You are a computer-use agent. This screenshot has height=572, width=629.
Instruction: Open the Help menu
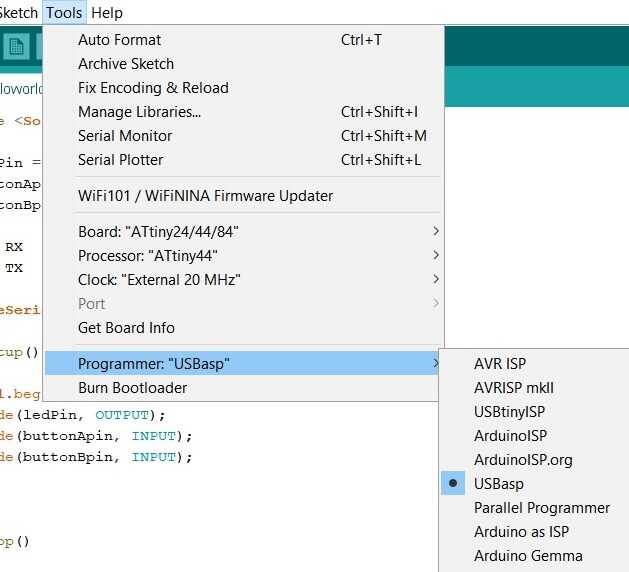[x=107, y=13]
